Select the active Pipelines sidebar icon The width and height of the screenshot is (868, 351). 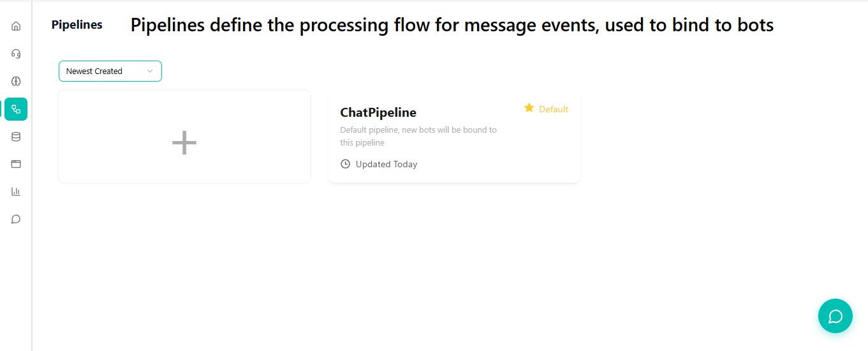pos(16,109)
